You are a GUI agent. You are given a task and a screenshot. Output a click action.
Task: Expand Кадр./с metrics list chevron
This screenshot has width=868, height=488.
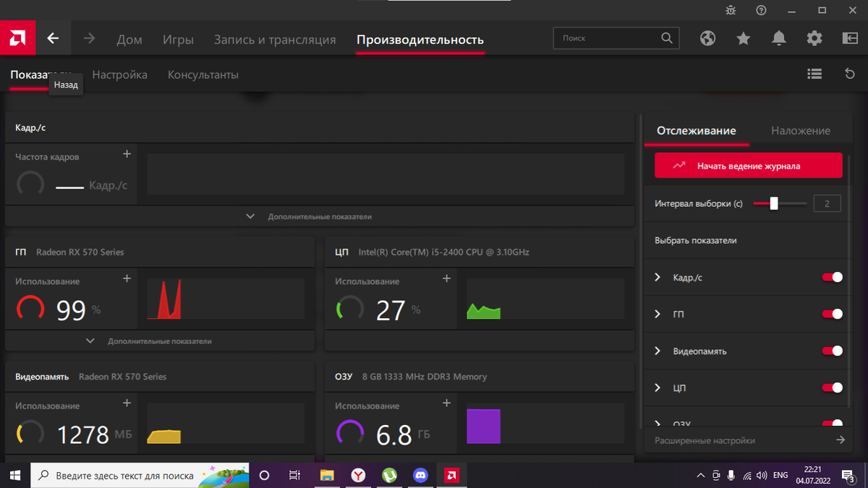pyautogui.click(x=658, y=277)
